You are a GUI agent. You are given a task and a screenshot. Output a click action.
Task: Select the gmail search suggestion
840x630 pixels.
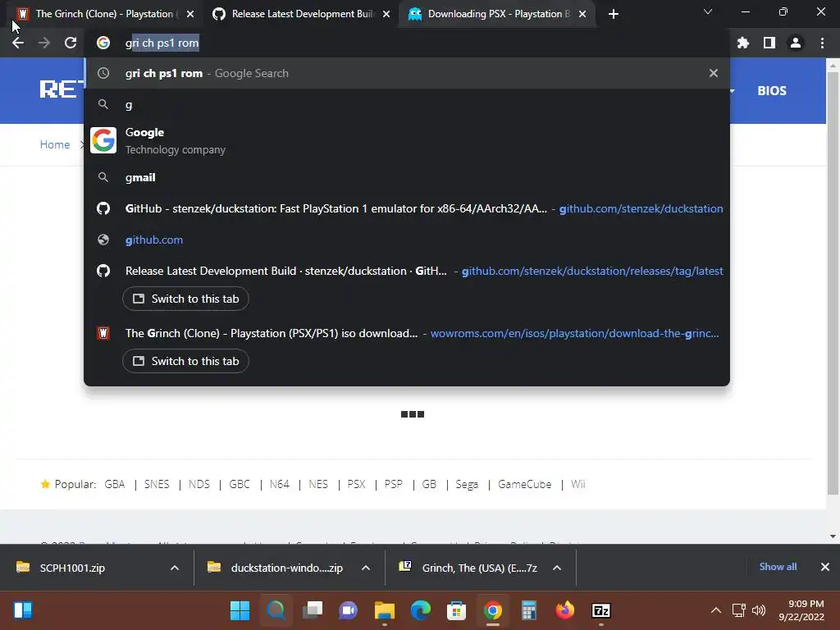click(x=407, y=177)
